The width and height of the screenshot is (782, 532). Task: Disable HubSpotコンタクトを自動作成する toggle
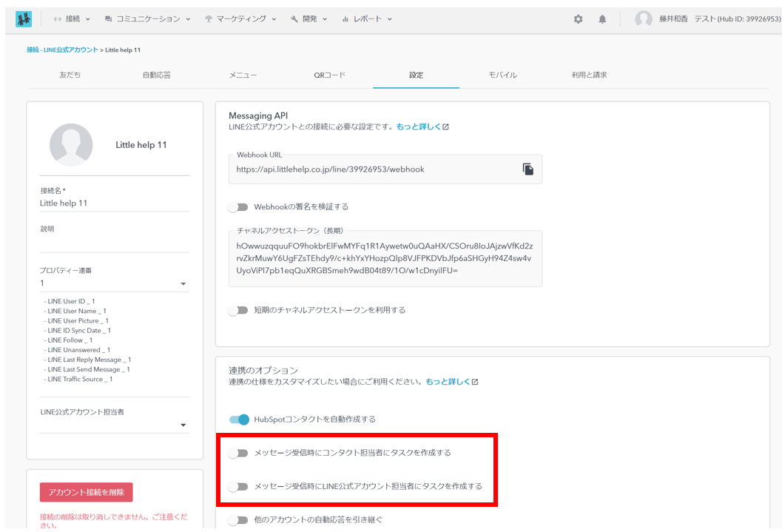239,420
